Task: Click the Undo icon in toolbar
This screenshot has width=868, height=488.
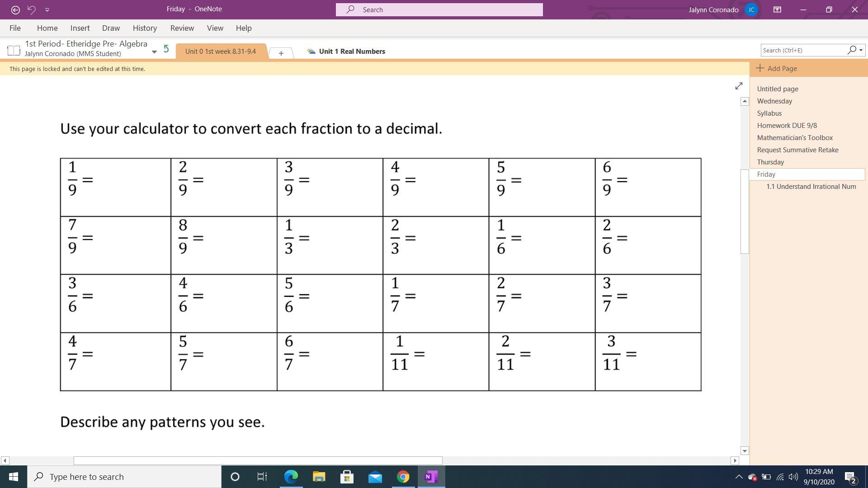Action: point(31,9)
